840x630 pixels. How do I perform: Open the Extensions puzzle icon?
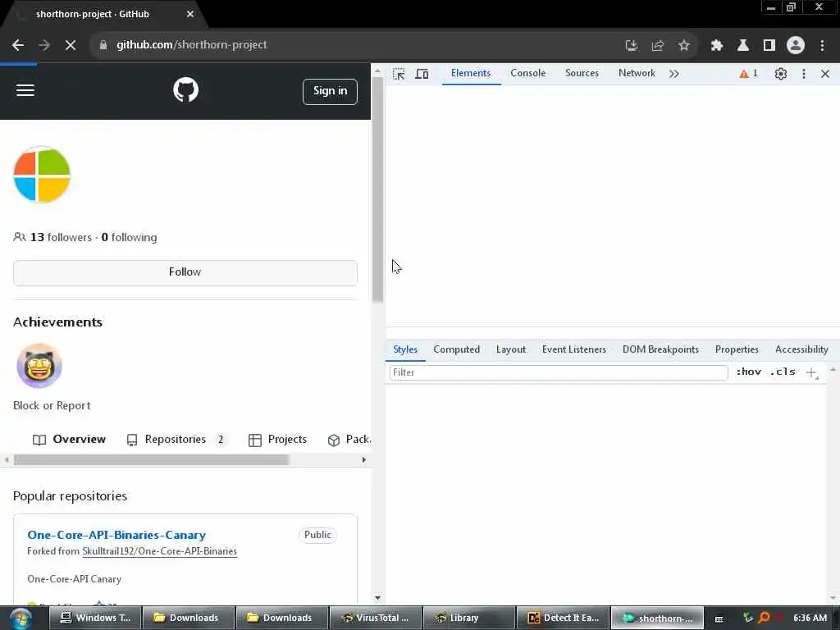coord(717,46)
